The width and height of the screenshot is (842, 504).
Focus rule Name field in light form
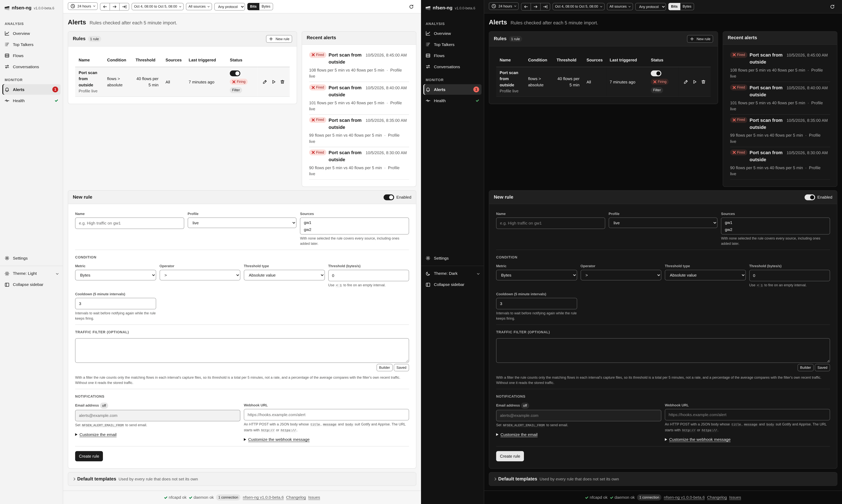point(129,223)
